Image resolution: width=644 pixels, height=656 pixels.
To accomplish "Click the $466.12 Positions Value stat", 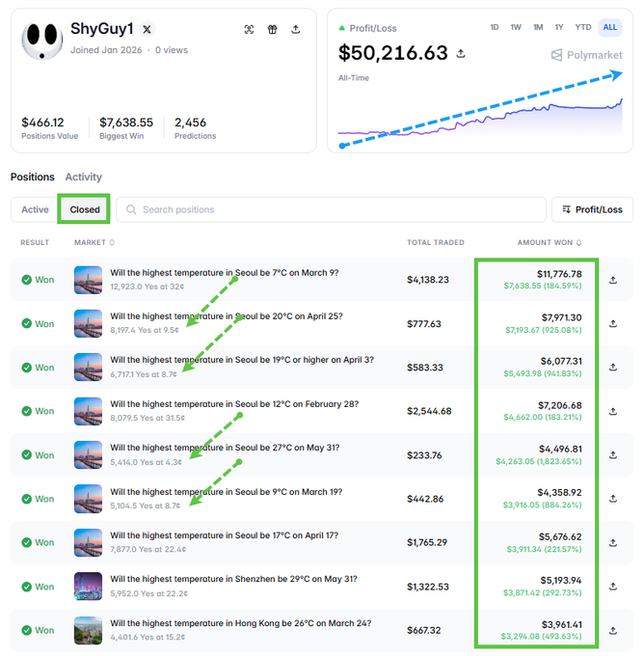I will pos(42,123).
